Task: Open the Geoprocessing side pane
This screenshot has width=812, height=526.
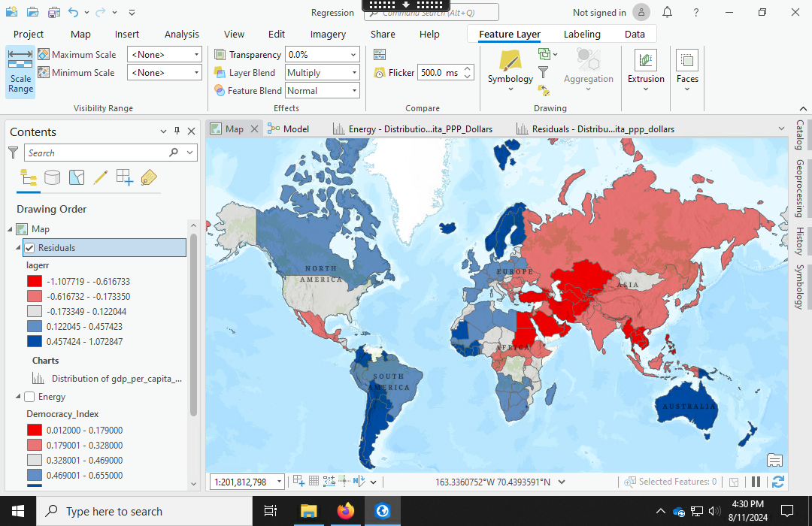Action: point(800,188)
